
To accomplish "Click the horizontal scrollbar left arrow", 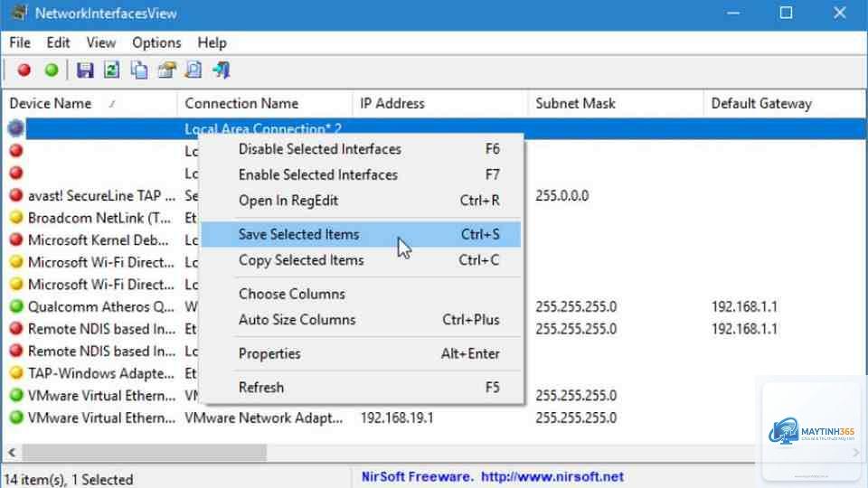I will pyautogui.click(x=12, y=452).
